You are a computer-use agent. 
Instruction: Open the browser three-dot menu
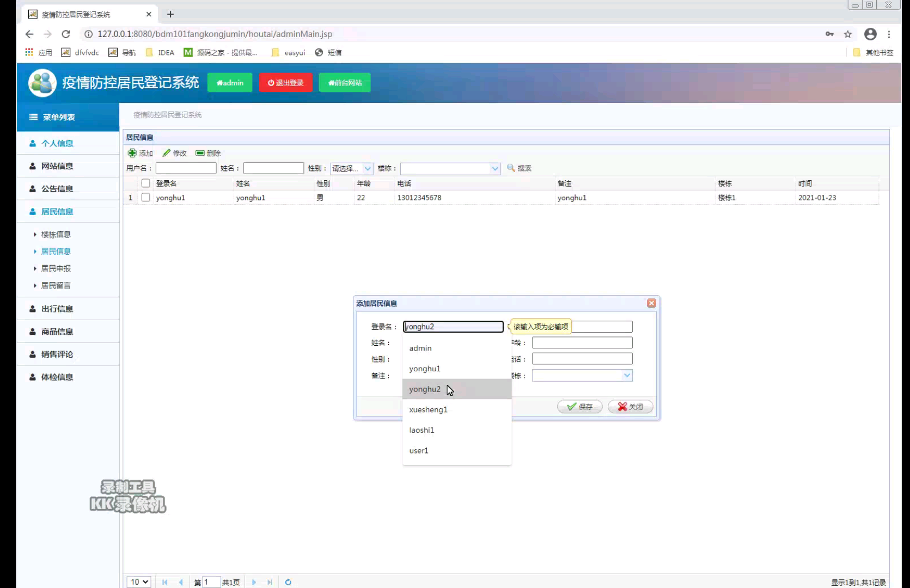tap(889, 34)
